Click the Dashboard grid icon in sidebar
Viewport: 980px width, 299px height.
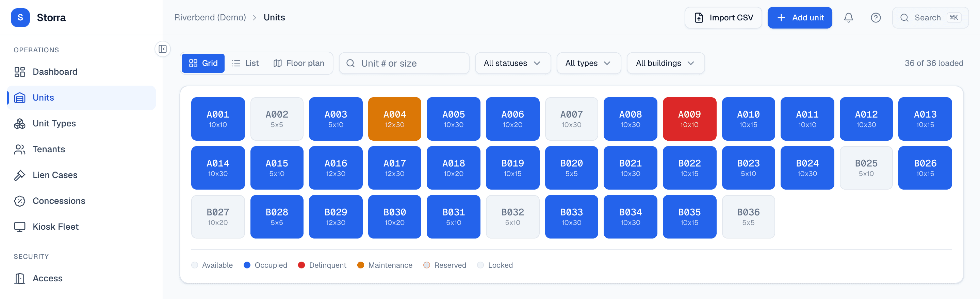pyautogui.click(x=19, y=72)
